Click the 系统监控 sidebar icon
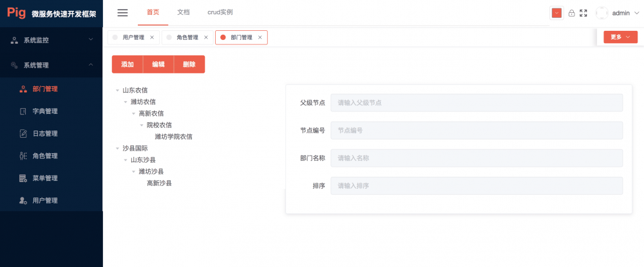The width and height of the screenshot is (644, 267). (14, 40)
